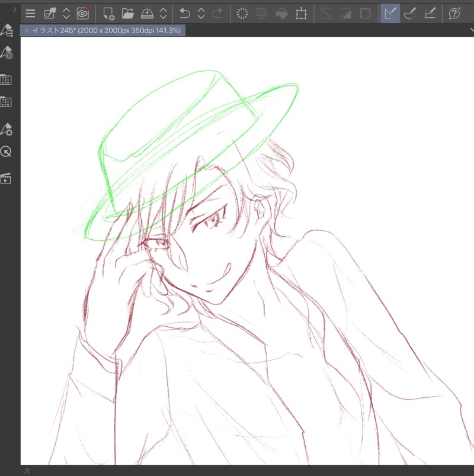Open the circle-arrow palette icon
This screenshot has width=474, height=476.
pyautogui.click(x=6, y=152)
